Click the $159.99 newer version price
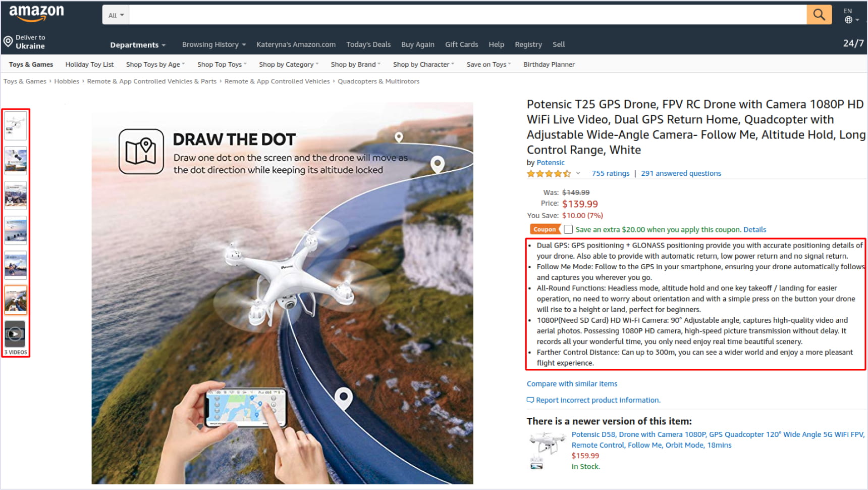 coord(585,456)
